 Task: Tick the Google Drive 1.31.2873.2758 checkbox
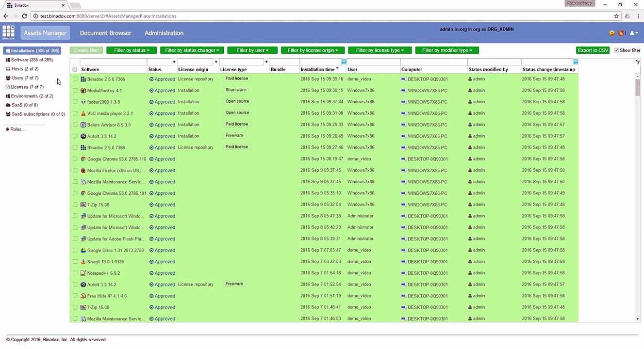75,251
